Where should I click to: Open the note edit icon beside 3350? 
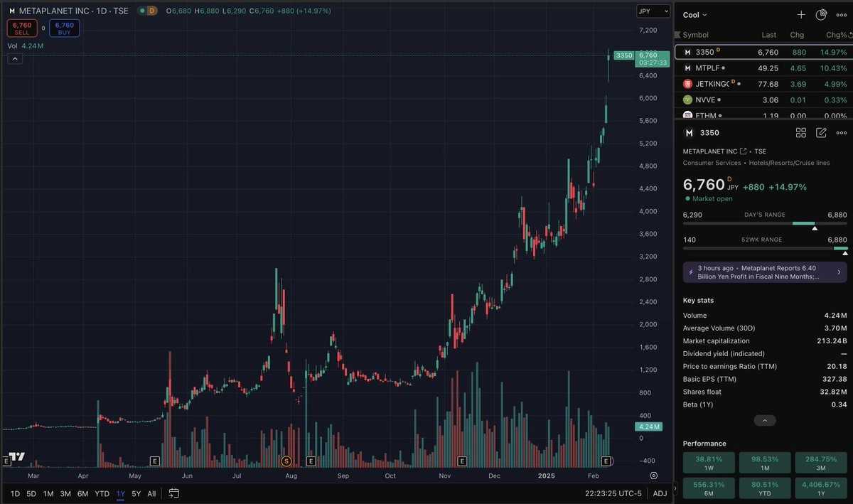(x=822, y=133)
